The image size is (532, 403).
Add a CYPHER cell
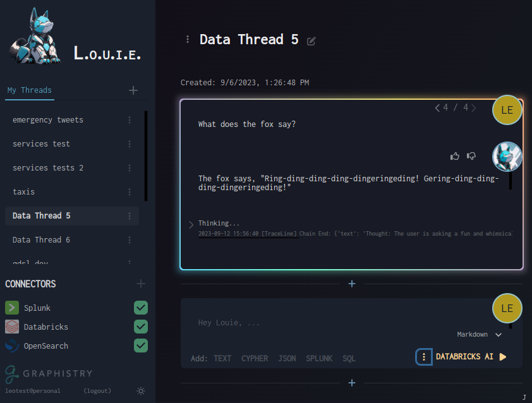pyautogui.click(x=255, y=359)
